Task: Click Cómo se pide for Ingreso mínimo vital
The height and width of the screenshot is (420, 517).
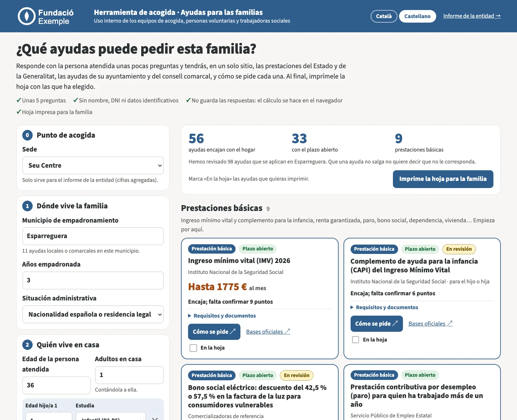Action: click(x=214, y=332)
